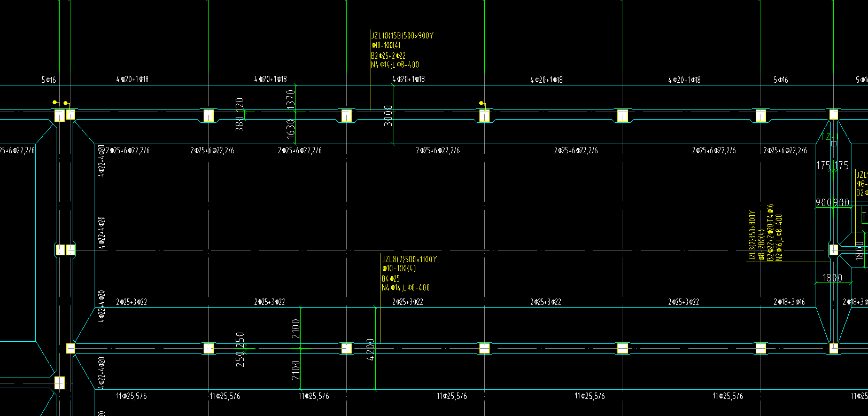Click the 380 dimension text
The width and height of the screenshot is (868, 416).
tap(240, 124)
